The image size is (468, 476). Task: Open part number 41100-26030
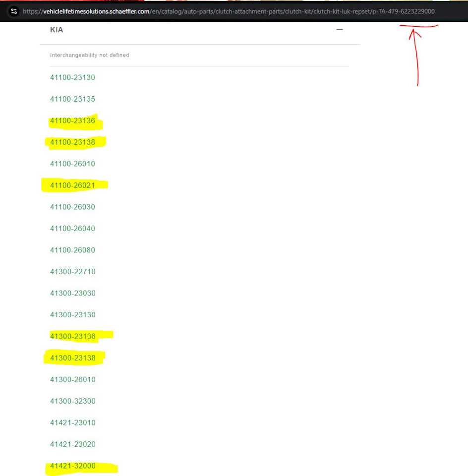(72, 207)
